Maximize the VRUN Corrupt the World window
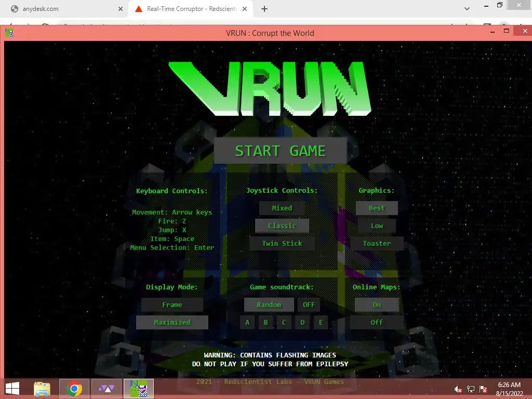532x399 pixels. click(507, 31)
